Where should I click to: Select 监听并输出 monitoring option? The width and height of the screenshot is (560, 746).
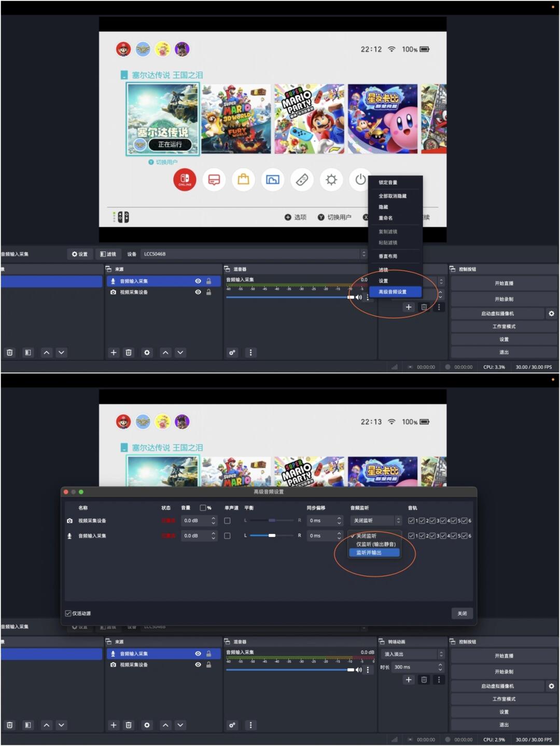click(374, 553)
